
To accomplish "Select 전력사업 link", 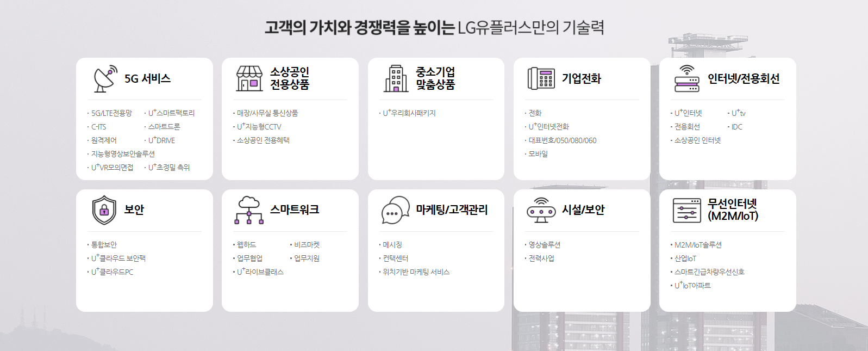I will tap(541, 258).
